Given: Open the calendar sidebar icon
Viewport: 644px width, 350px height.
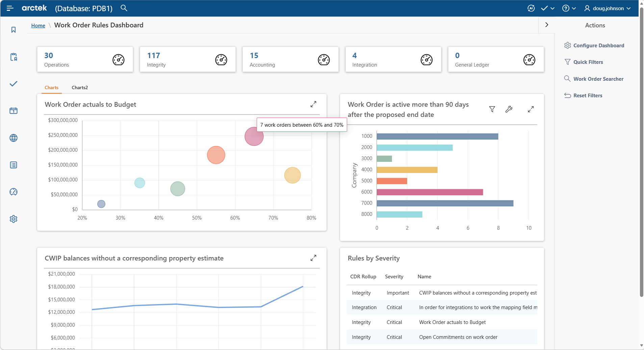Looking at the screenshot, I should (x=14, y=111).
